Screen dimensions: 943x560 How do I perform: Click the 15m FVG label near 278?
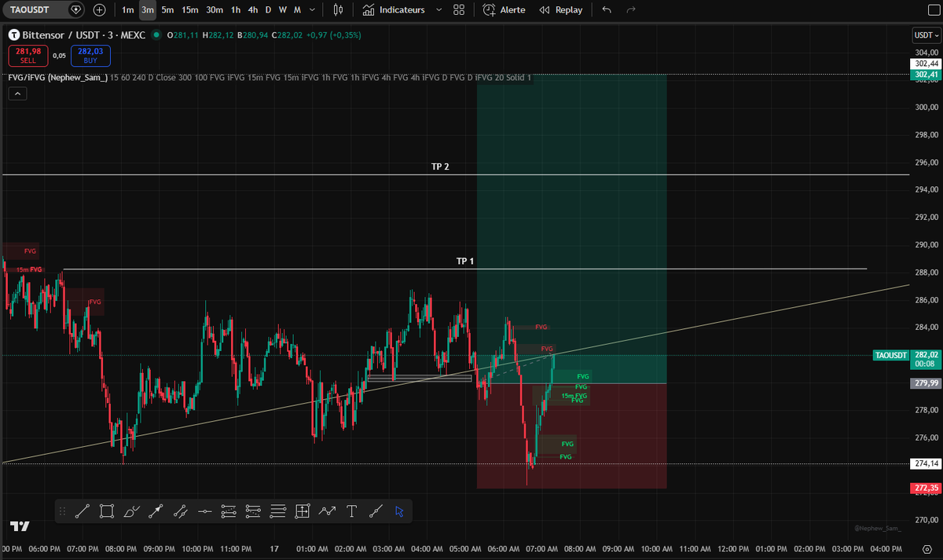(x=574, y=396)
